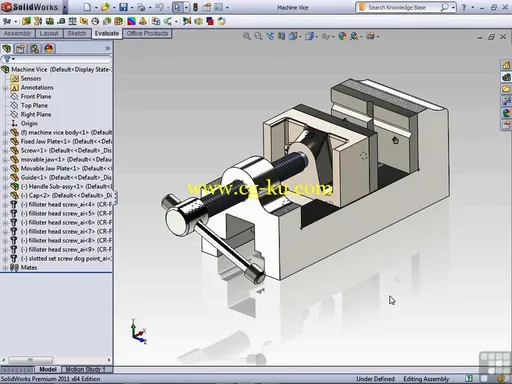
Task: Open dropdown arrow next to Save icon
Action: (x=132, y=7)
